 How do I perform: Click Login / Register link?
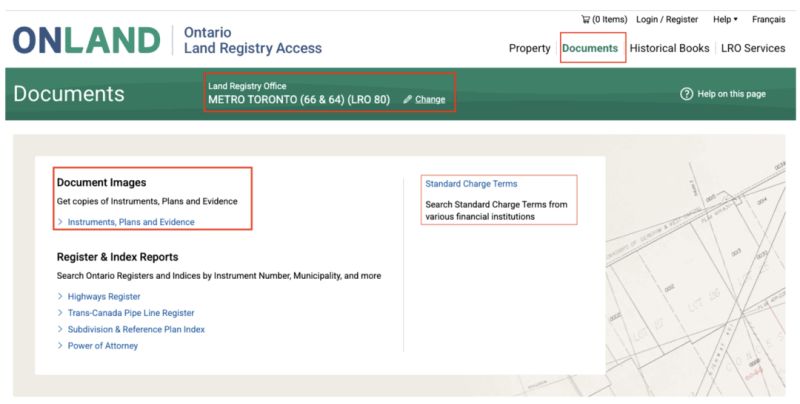[667, 19]
